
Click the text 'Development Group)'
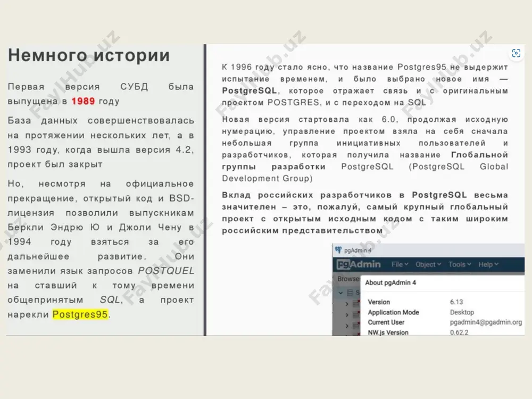click(x=268, y=178)
